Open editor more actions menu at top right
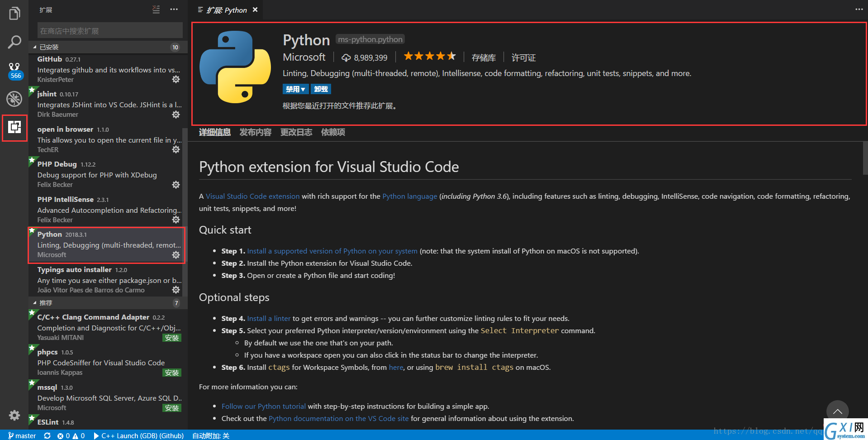This screenshot has width=868, height=440. click(859, 10)
